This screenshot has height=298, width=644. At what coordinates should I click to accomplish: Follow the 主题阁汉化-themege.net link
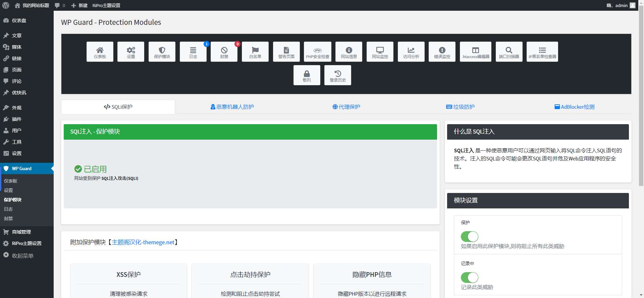click(x=143, y=242)
